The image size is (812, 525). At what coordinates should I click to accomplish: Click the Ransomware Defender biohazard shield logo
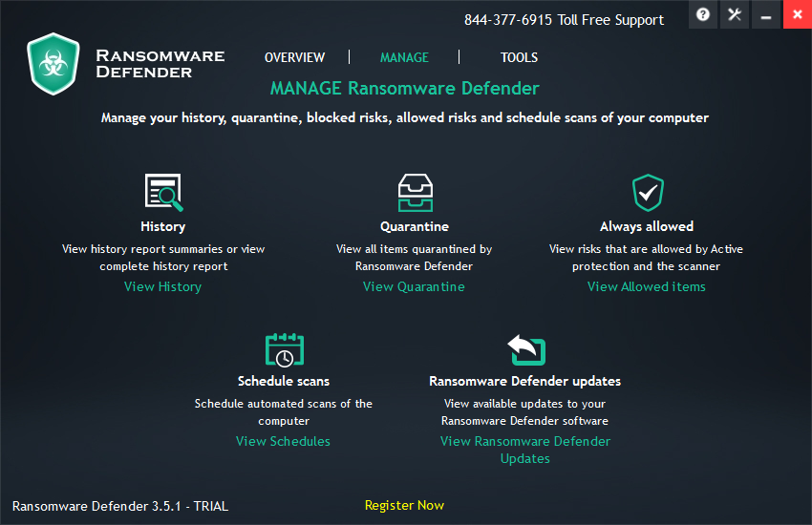coord(53,64)
